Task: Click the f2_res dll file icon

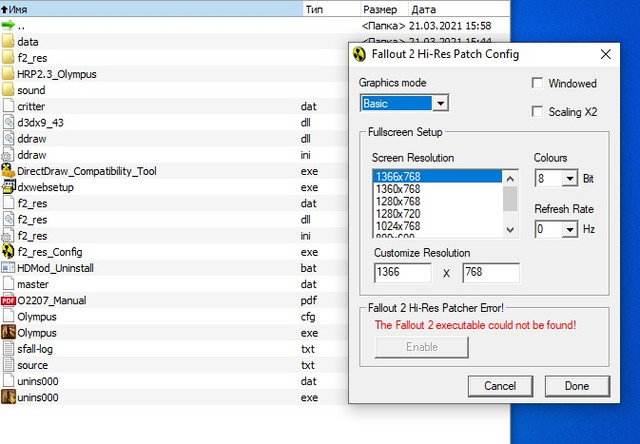Action: tap(8, 219)
